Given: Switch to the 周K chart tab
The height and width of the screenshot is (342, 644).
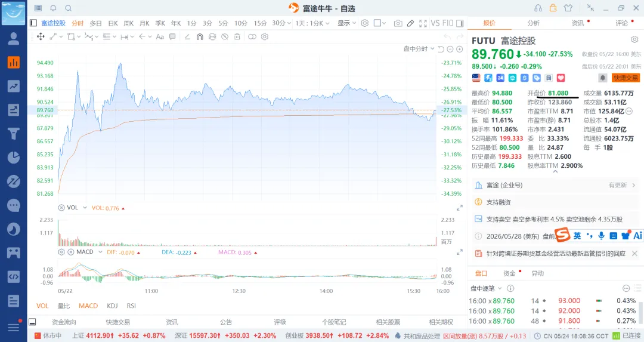Looking at the screenshot, I should tap(129, 23).
